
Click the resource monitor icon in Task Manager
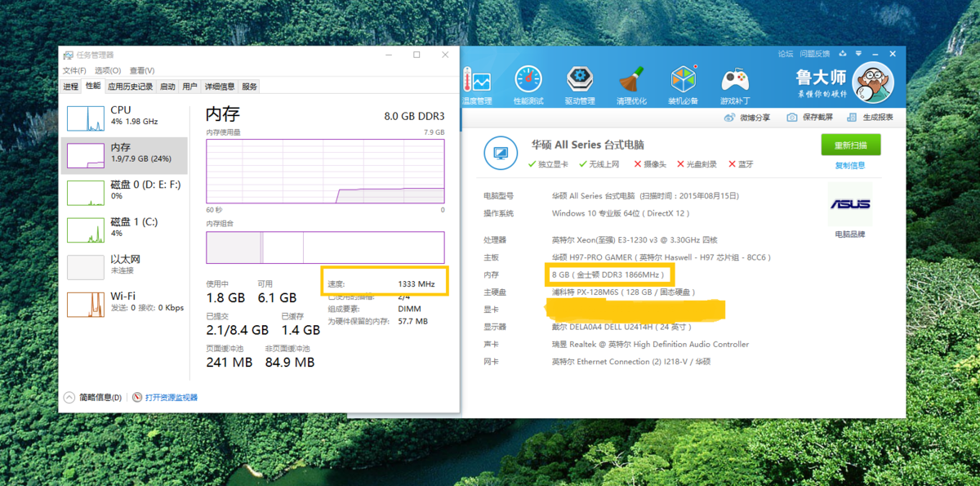(137, 398)
